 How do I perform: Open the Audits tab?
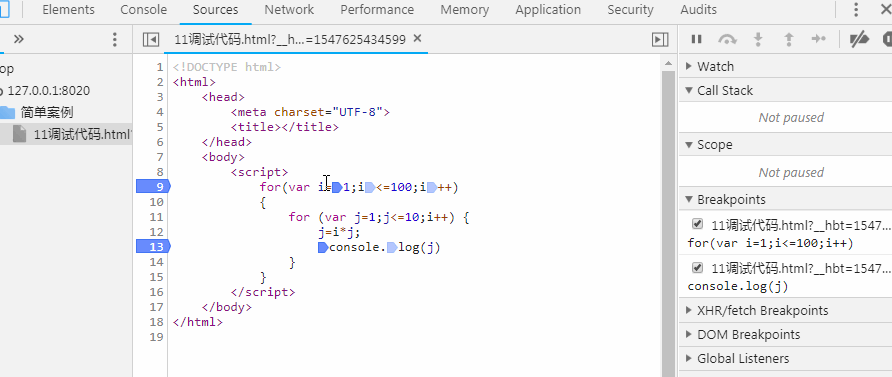699,10
